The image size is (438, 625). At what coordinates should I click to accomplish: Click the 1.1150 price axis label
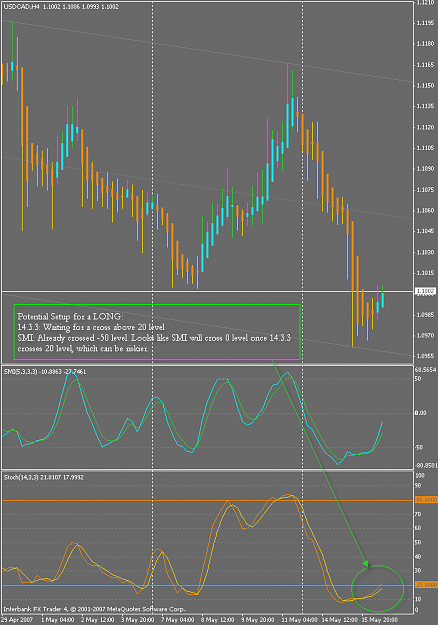pos(425,85)
